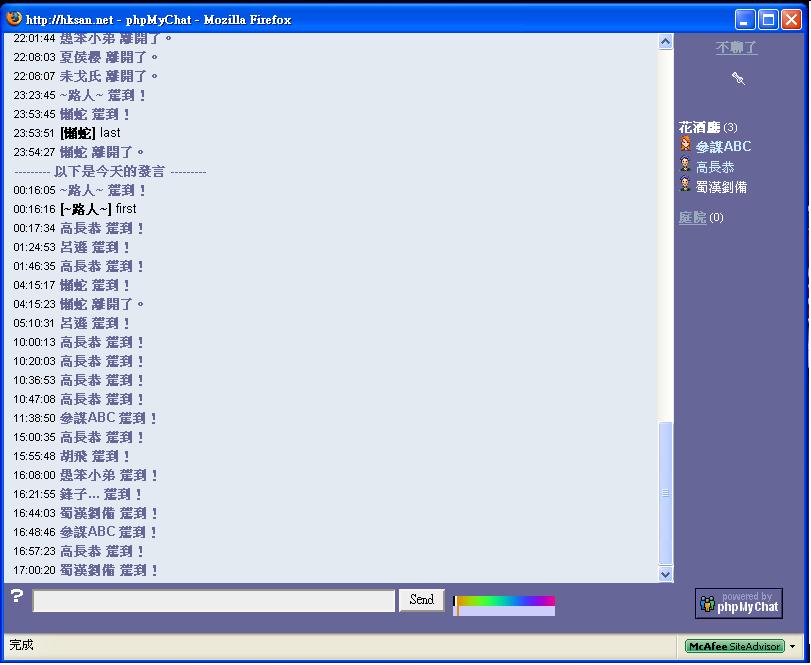The width and height of the screenshot is (811, 665).
Task: Click the scroll down arrow of chat
Action: coord(665,574)
